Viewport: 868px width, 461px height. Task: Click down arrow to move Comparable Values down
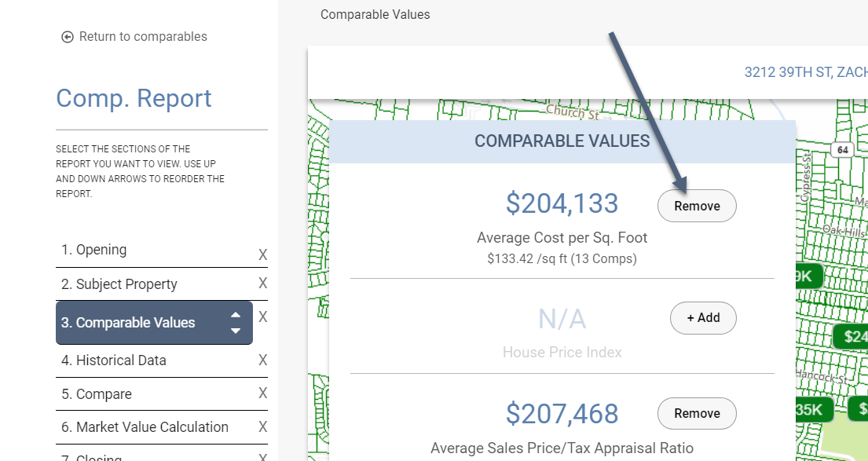point(236,329)
